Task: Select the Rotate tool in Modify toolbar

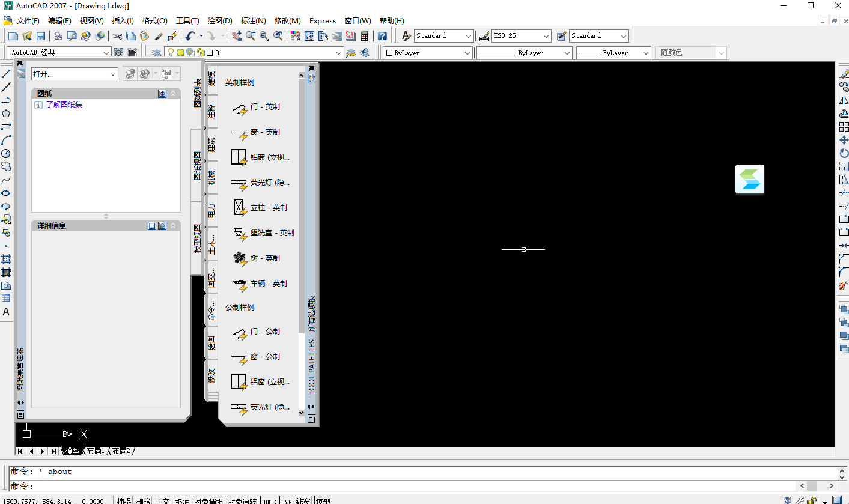Action: [844, 153]
